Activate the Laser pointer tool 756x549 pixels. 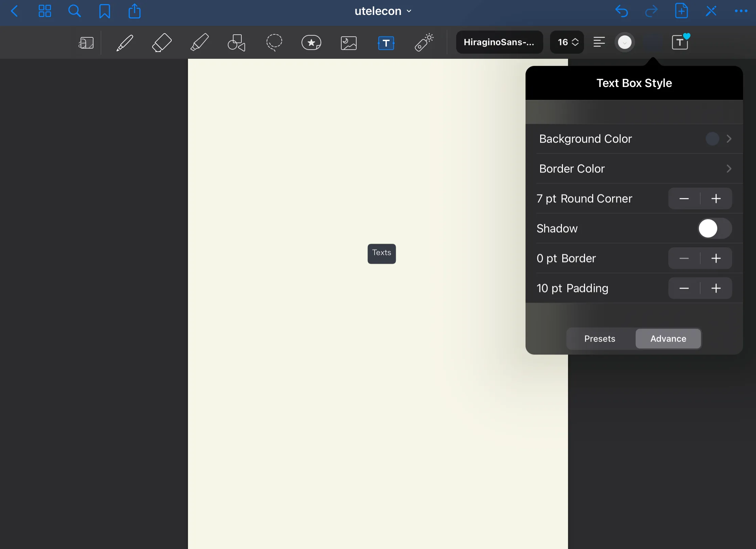click(x=424, y=43)
